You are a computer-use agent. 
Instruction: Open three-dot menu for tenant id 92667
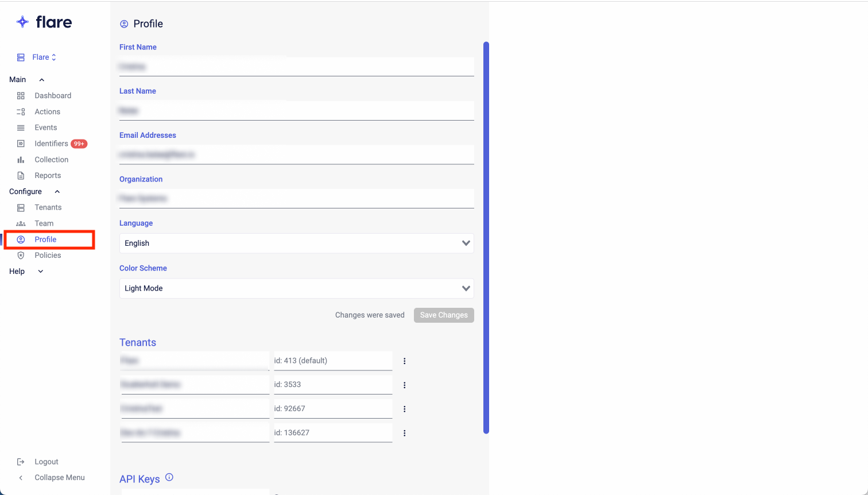(404, 409)
